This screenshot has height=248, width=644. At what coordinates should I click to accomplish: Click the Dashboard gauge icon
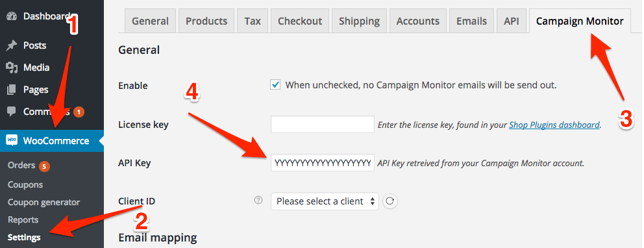point(12,16)
